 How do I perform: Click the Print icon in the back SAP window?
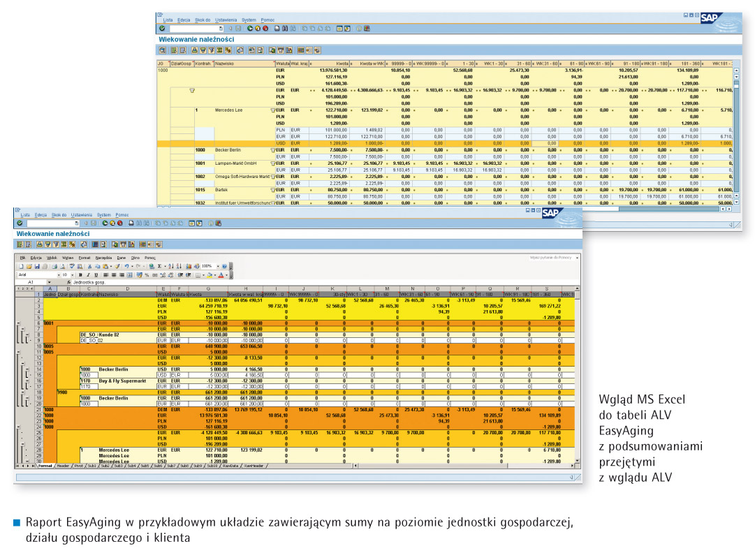[x=277, y=29]
